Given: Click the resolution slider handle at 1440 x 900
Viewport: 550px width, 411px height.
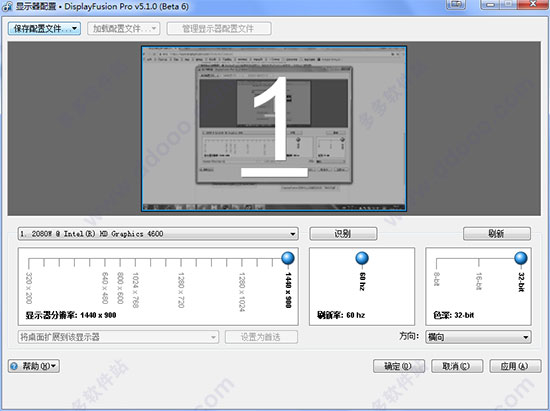Looking at the screenshot, I should (288, 258).
